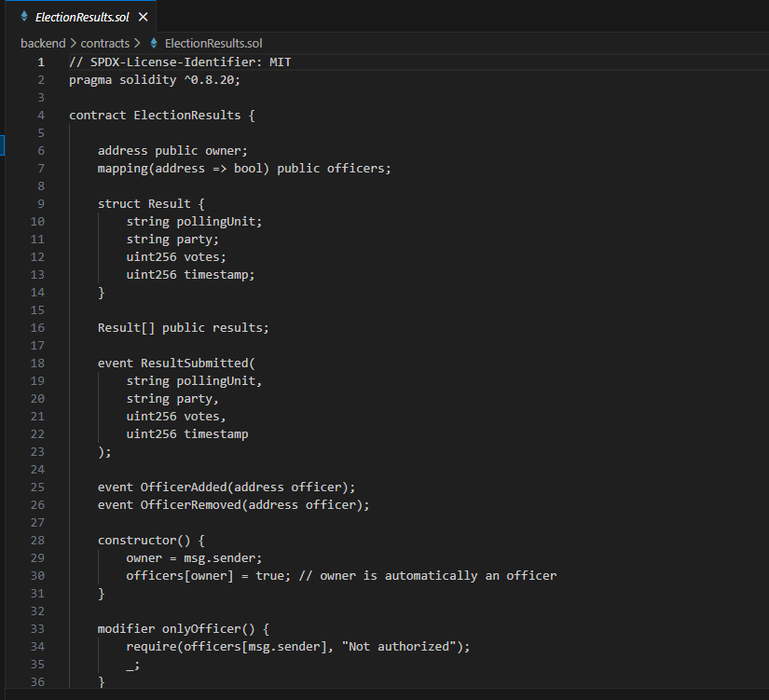Image resolution: width=769 pixels, height=700 pixels.
Task: Click the Solidity file icon in the tab
Action: tap(24, 17)
